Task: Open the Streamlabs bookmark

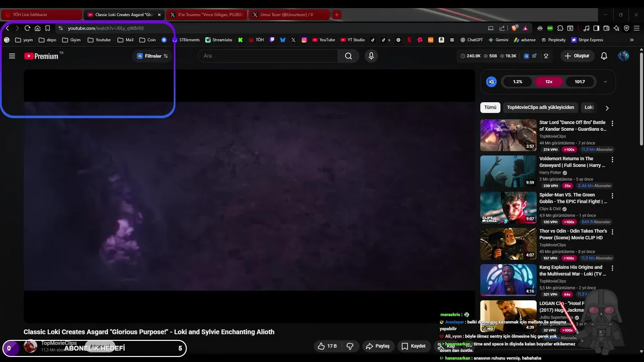Action: click(x=218, y=40)
